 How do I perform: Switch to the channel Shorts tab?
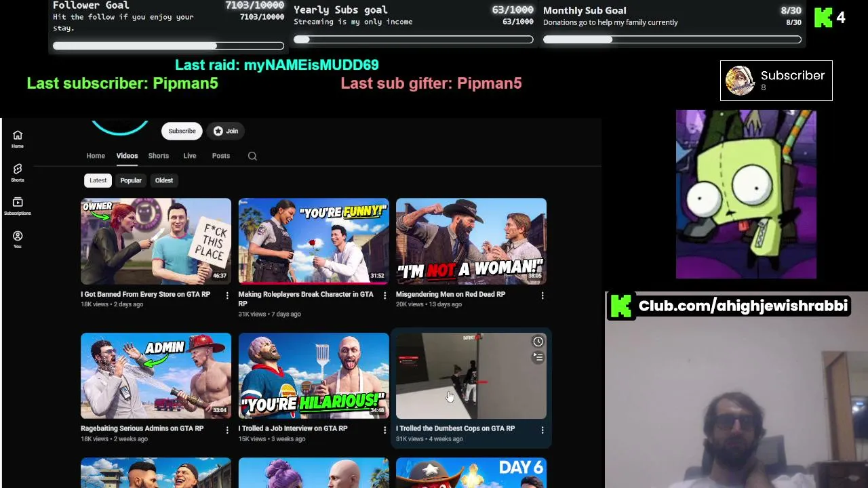[159, 156]
